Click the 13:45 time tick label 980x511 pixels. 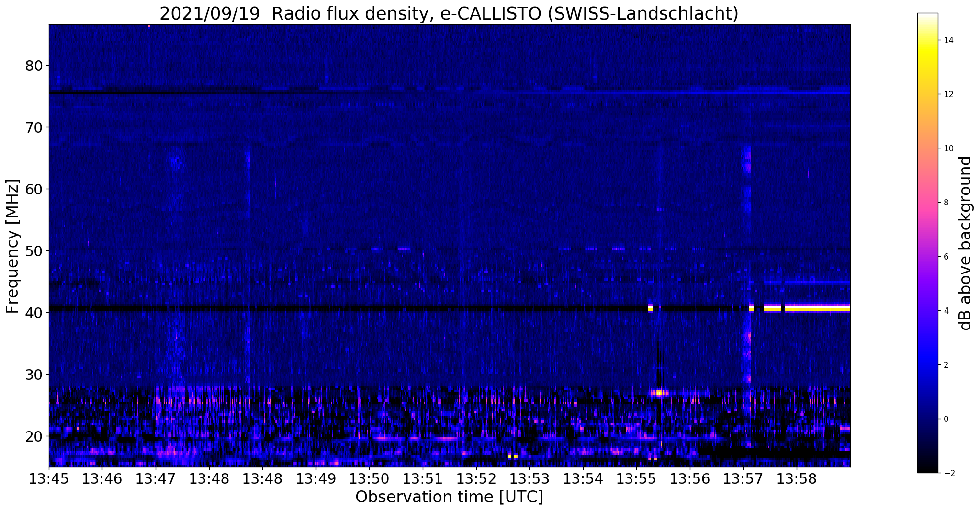(x=49, y=479)
